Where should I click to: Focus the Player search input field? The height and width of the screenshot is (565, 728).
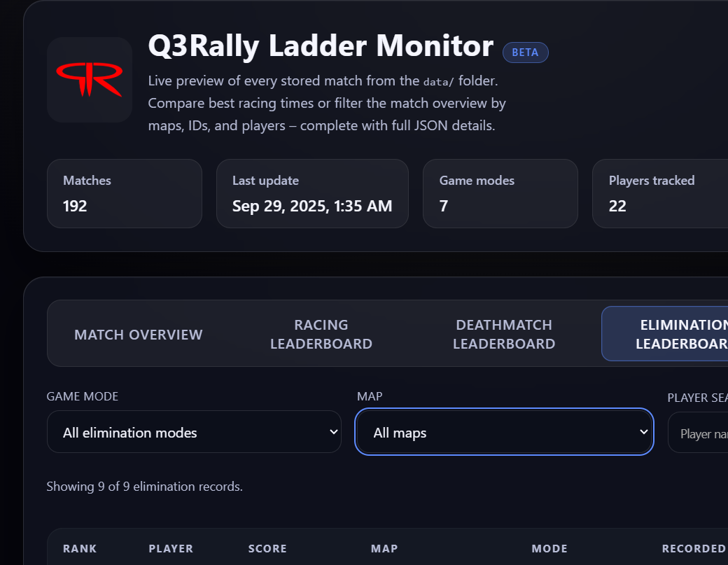click(x=700, y=433)
